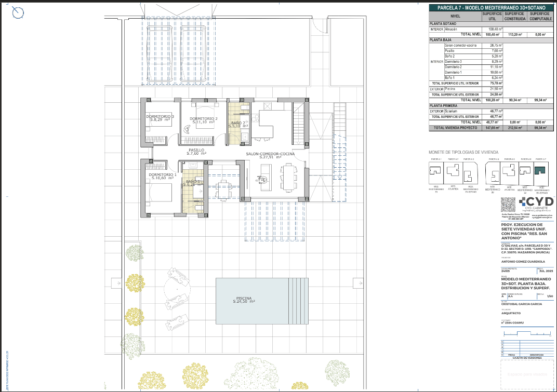The width and height of the screenshot is (557, 392).
Task: Click the scale value 1/50
Action: pyautogui.click(x=550, y=296)
